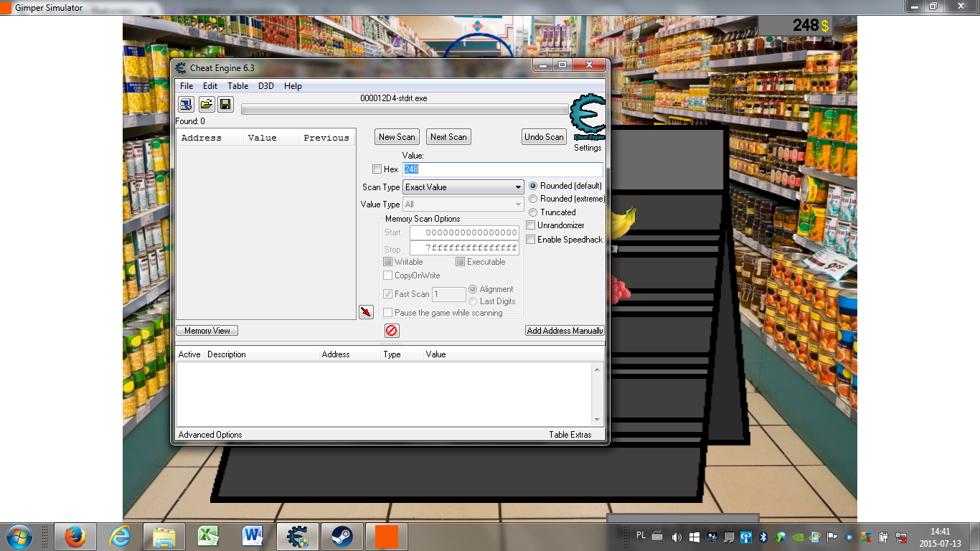Click the red no-entry clear list icon
Viewport: 980px width, 551px height.
coord(392,331)
